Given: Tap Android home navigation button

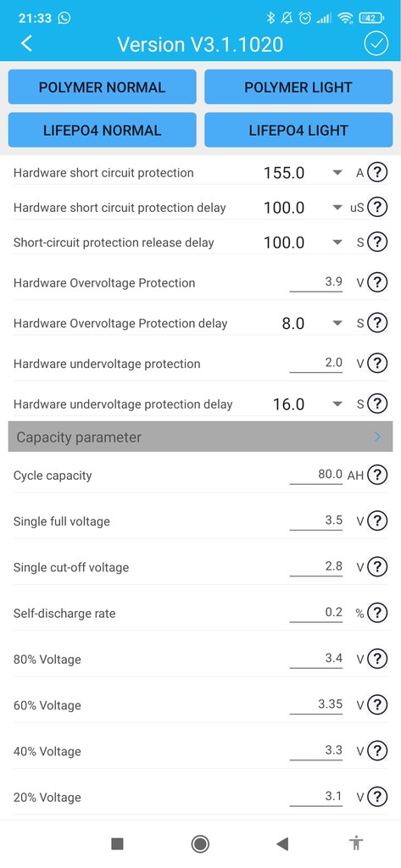Looking at the screenshot, I should (x=200, y=843).
